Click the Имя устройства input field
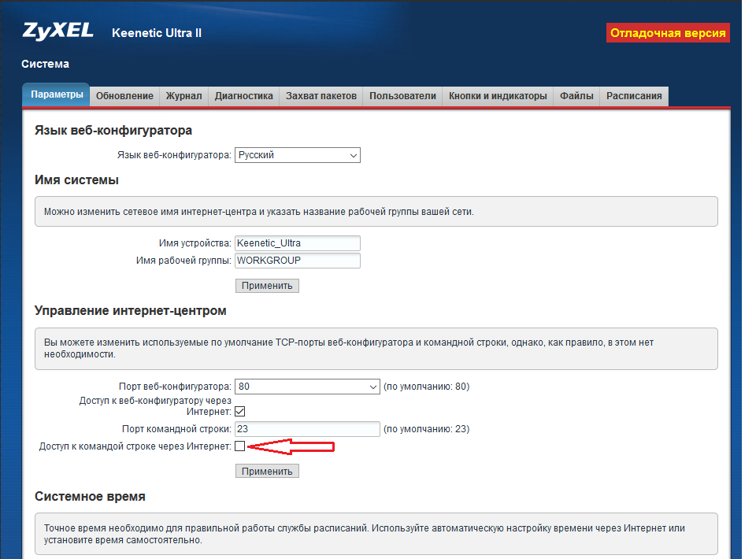 (x=298, y=243)
